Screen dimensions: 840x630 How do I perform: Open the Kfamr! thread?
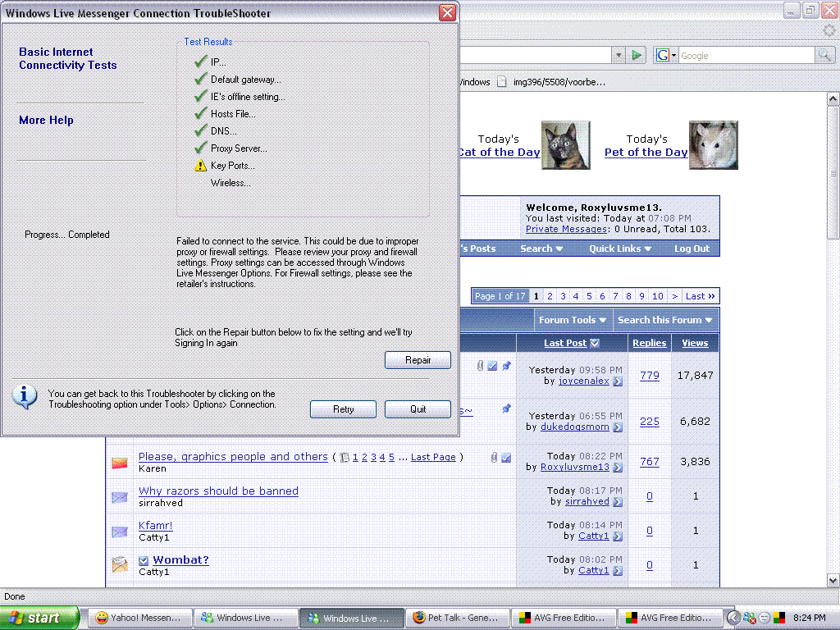(x=155, y=526)
